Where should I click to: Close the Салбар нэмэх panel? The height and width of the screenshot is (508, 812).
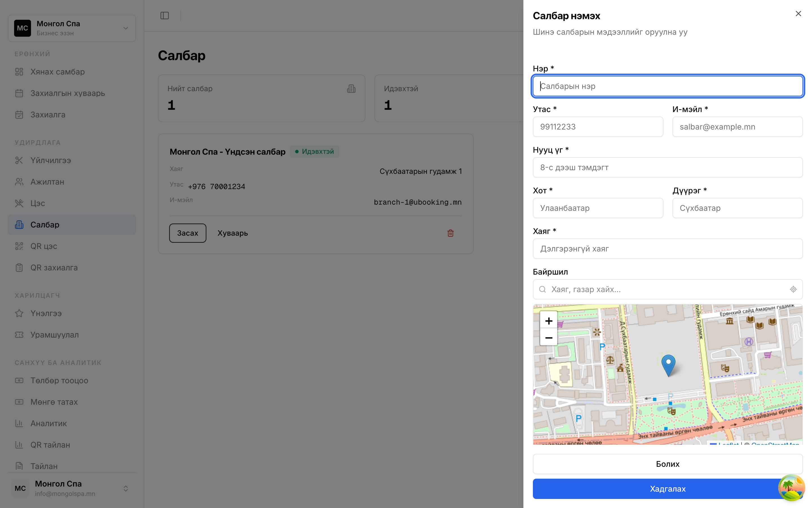point(798,14)
